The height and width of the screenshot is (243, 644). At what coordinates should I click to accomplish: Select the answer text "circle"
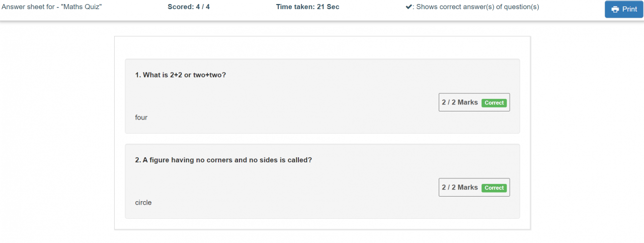click(143, 203)
